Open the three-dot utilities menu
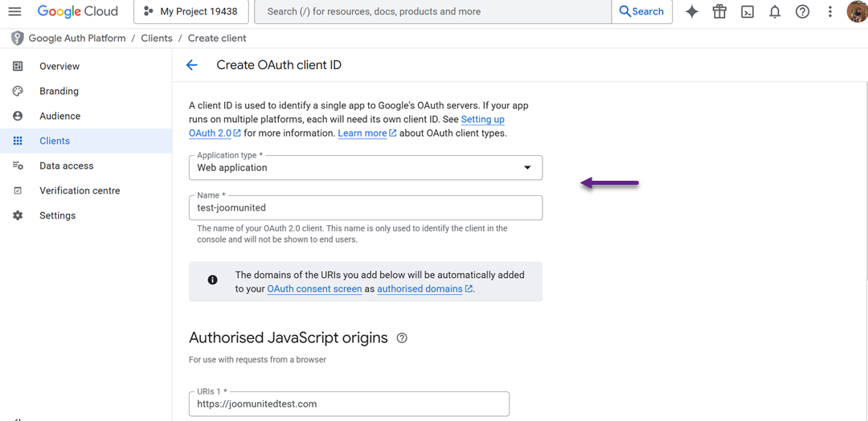The height and width of the screenshot is (421, 868). coord(829,11)
